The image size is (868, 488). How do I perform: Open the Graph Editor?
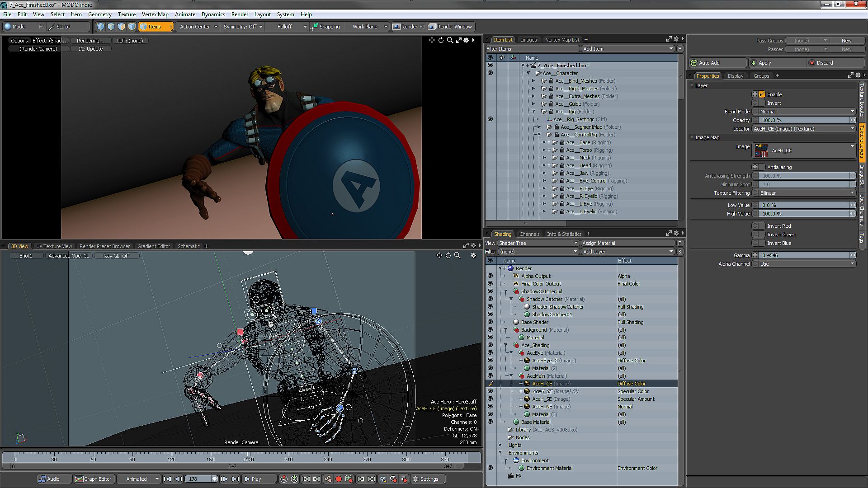point(93,479)
